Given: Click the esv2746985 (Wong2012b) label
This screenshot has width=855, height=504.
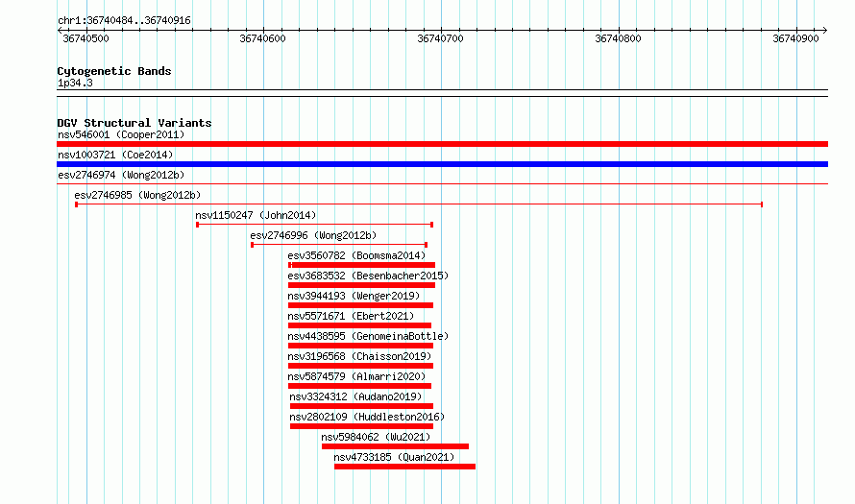Looking at the screenshot, I should pos(137,195).
